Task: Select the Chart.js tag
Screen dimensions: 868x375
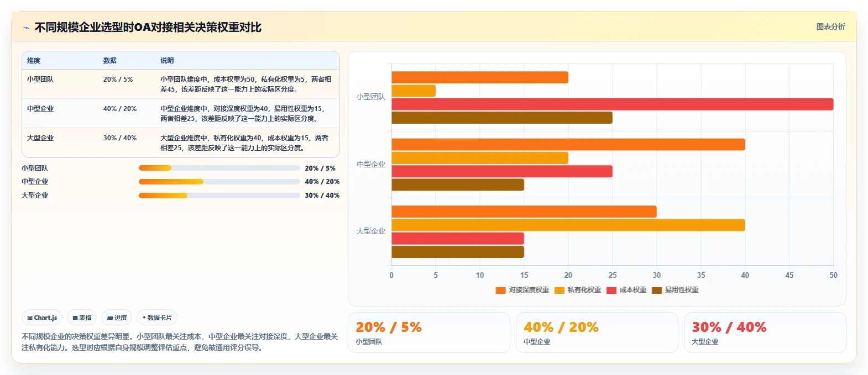Action: [x=42, y=318]
